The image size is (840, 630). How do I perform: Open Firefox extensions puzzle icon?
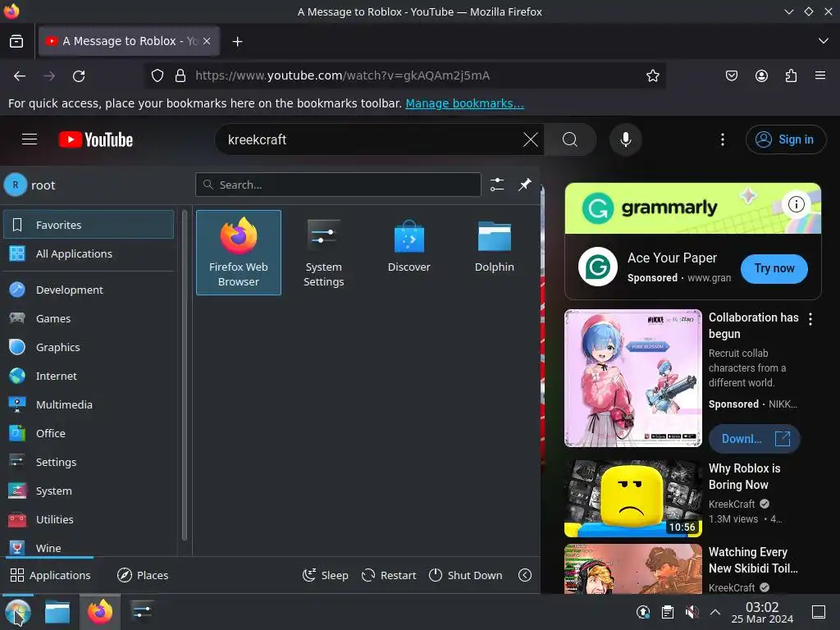point(791,76)
